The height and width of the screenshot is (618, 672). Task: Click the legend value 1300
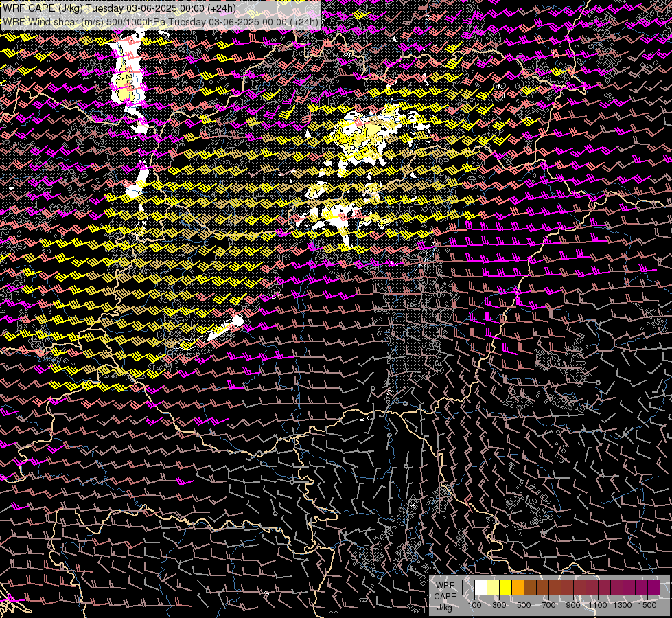click(x=623, y=605)
